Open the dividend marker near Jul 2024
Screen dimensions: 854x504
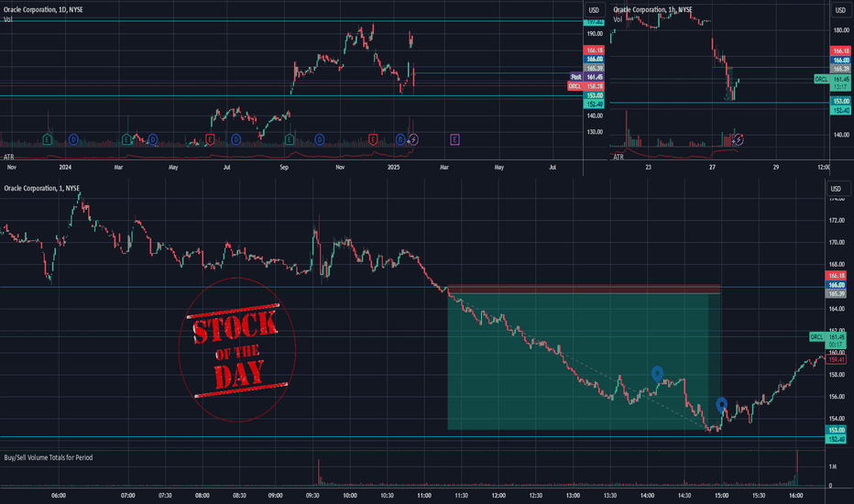point(235,139)
